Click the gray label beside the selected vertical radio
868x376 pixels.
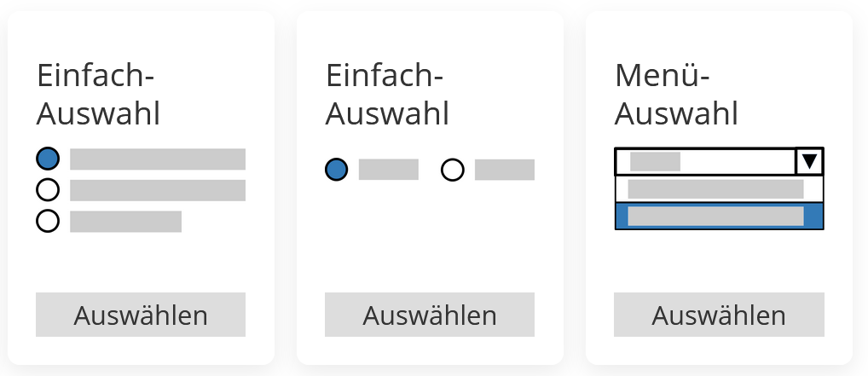158,159
